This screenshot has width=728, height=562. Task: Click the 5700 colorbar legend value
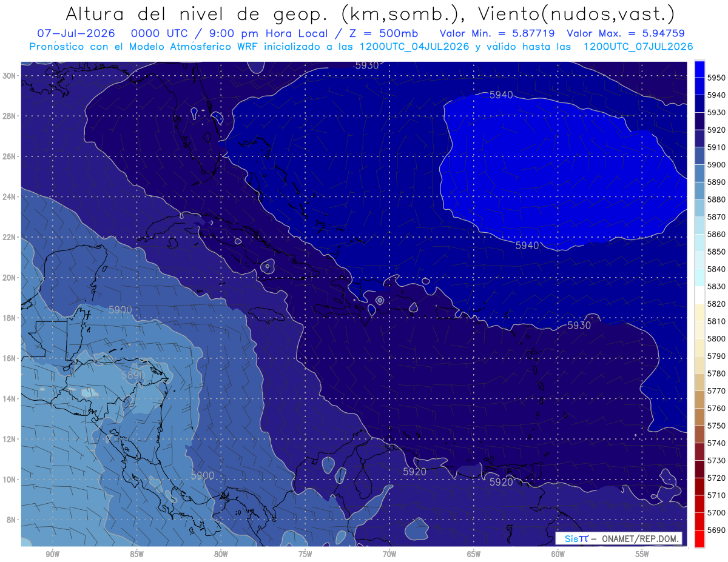(x=716, y=512)
